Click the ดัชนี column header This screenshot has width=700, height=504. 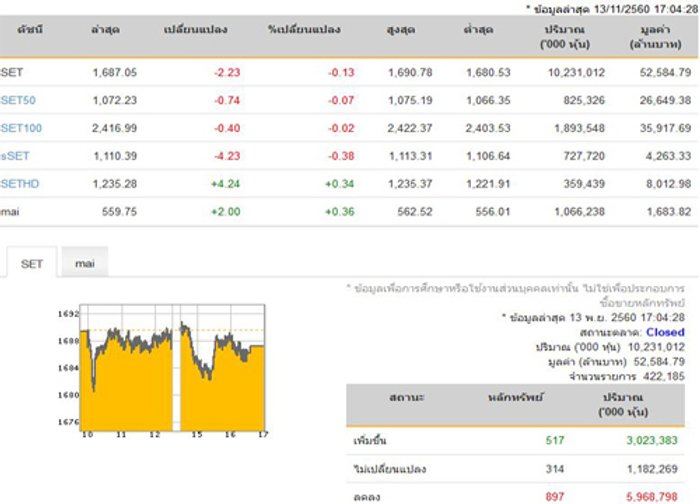click(x=30, y=30)
